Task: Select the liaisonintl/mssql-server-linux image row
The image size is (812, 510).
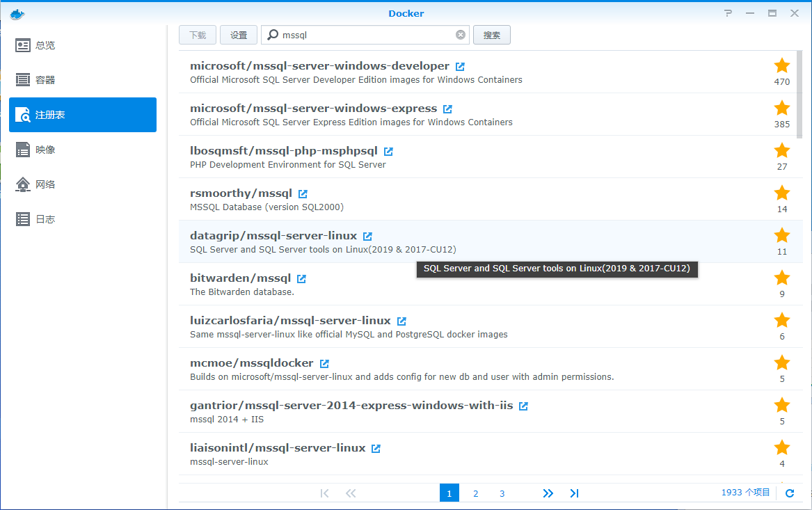Action: point(491,454)
